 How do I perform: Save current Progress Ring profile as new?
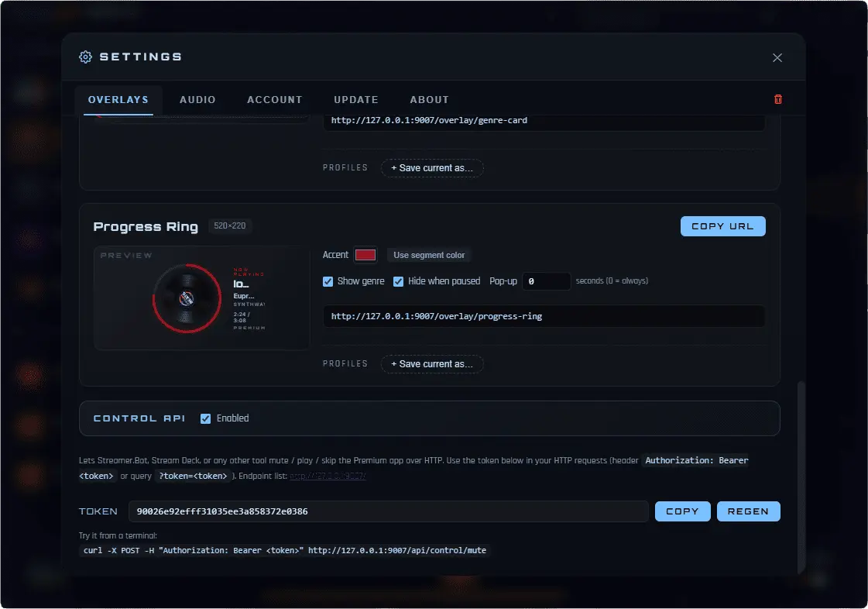point(432,364)
